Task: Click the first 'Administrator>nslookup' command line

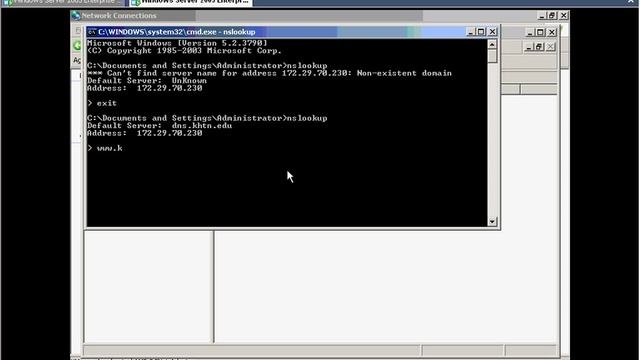Action: [x=207, y=66]
